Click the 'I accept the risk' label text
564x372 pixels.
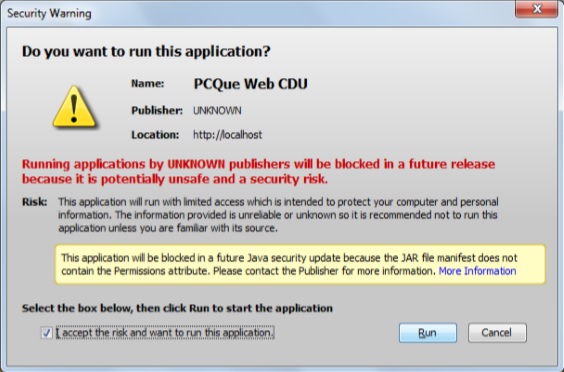pyautogui.click(x=165, y=332)
